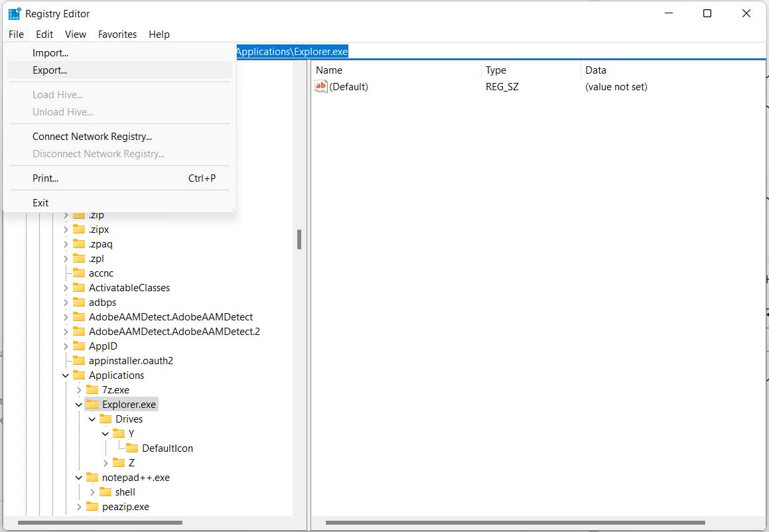This screenshot has height=532, width=769.
Task: Click the peazip.exe folder icon
Action: pos(91,506)
